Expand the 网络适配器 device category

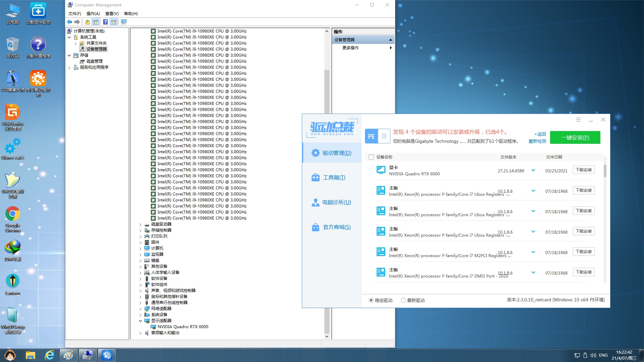click(140, 309)
